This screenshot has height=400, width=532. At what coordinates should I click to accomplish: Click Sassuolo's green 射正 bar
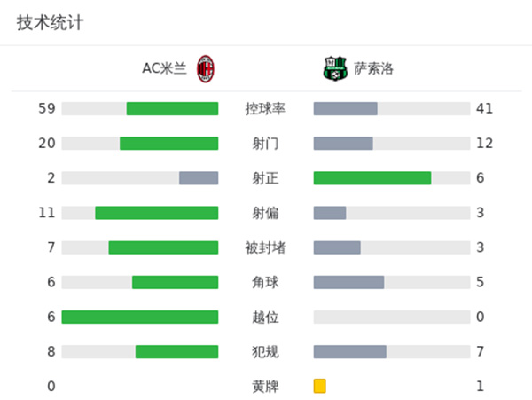point(372,177)
